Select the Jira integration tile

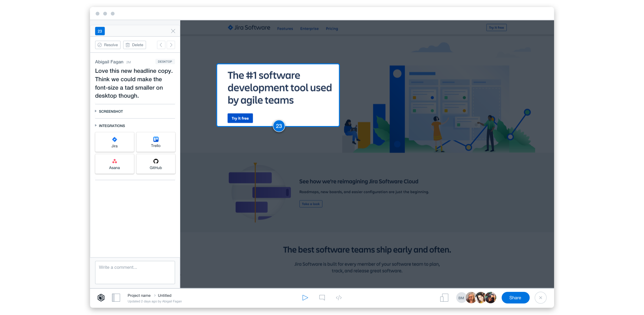click(114, 142)
